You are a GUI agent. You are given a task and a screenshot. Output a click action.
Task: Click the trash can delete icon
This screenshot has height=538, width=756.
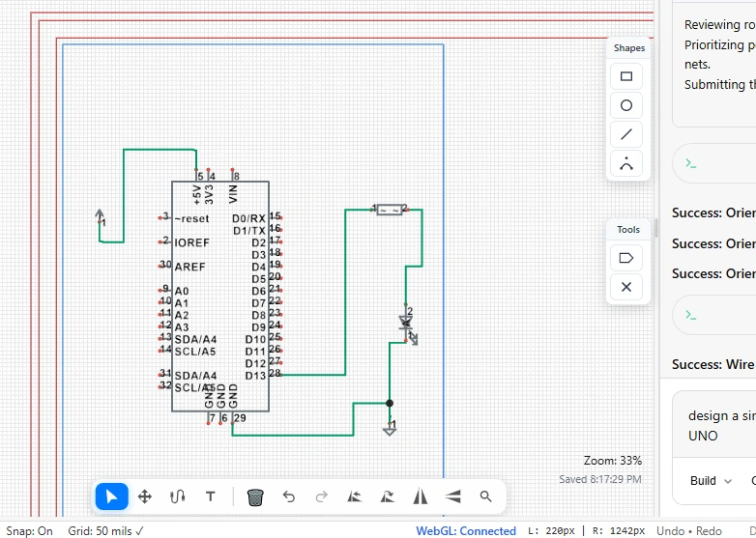pyautogui.click(x=255, y=496)
